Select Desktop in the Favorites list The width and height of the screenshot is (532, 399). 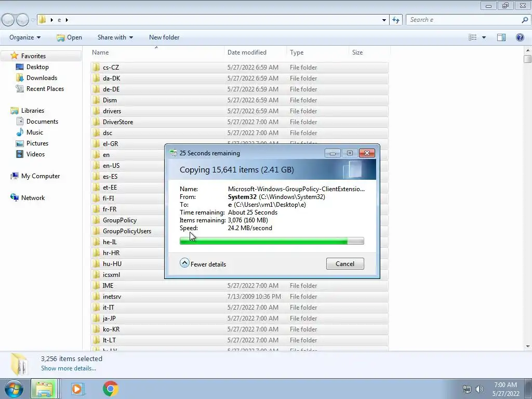click(x=37, y=67)
